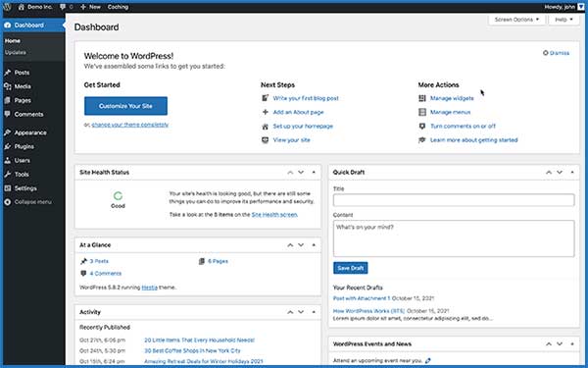Click the Quick Draft Title field
This screenshot has height=368, width=588.
(x=454, y=200)
